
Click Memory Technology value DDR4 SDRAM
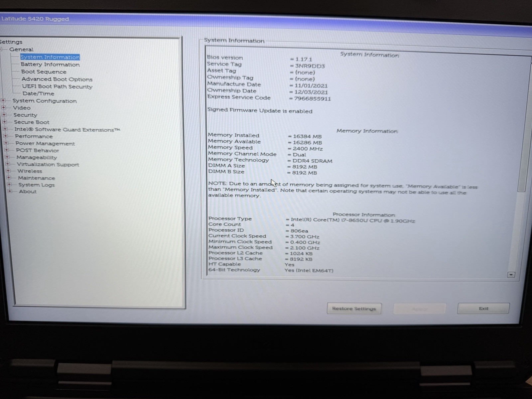(312, 161)
